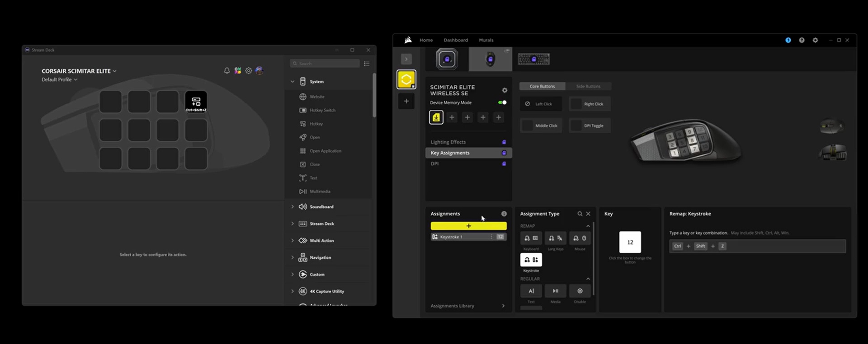Switch to Core Buttons tab
The image size is (868, 344).
pos(542,86)
